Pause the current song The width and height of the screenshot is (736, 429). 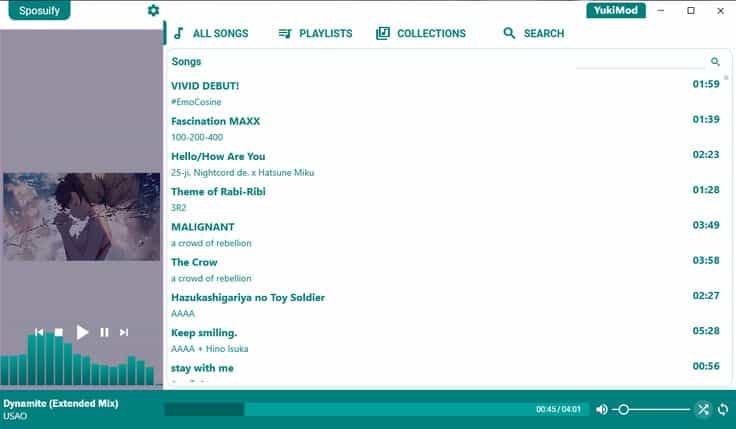point(104,332)
